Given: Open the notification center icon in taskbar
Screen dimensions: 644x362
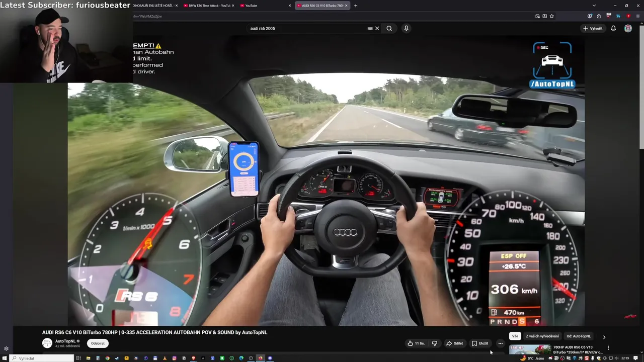Looking at the screenshot, I should point(636,358).
